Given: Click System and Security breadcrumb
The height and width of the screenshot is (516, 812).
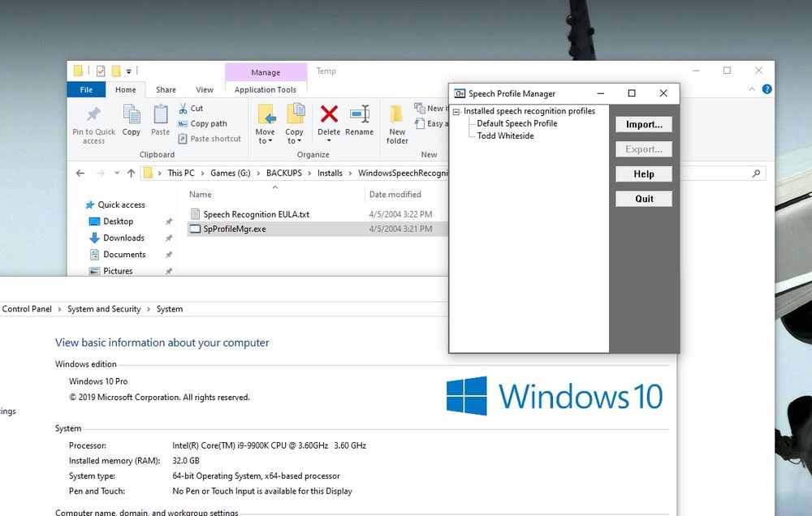Looking at the screenshot, I should point(104,309).
